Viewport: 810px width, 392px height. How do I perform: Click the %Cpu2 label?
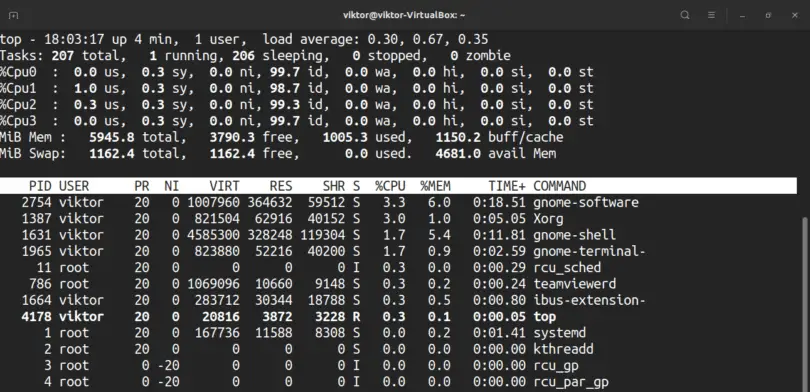click(18, 105)
